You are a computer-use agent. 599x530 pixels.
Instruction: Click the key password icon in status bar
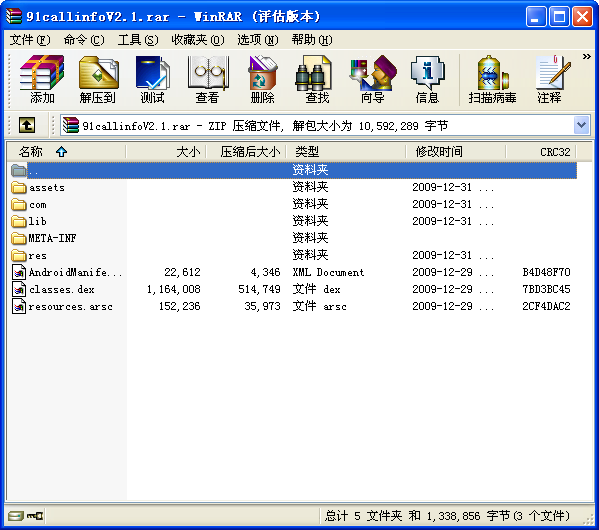35,516
